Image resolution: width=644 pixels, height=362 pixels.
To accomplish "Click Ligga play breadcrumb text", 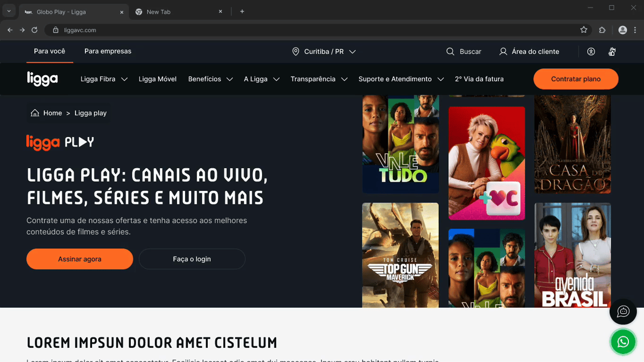I will click(91, 113).
